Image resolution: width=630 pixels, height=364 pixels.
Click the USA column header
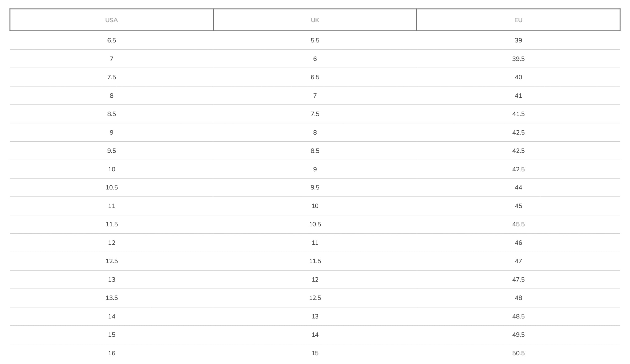click(112, 20)
